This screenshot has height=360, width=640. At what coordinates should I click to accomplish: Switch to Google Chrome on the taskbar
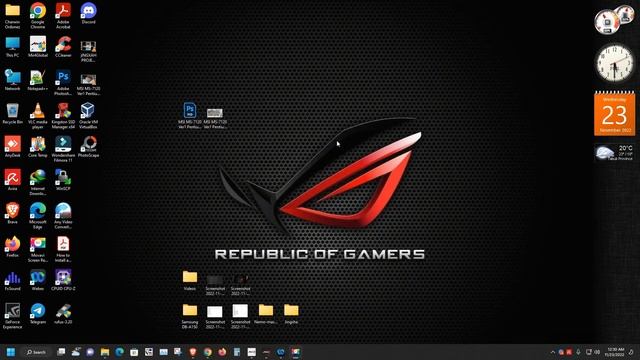(208, 352)
